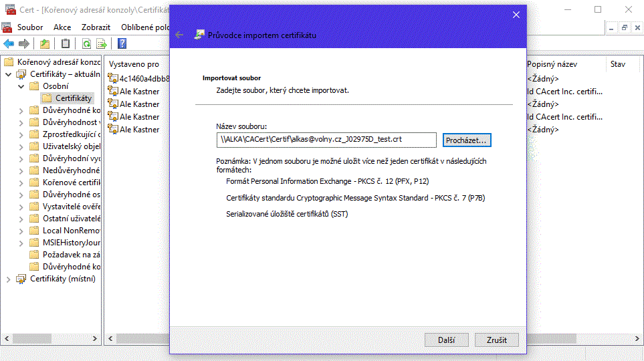Click the wizard's back arrow icon
The image size is (644, 361).
pos(179,35)
